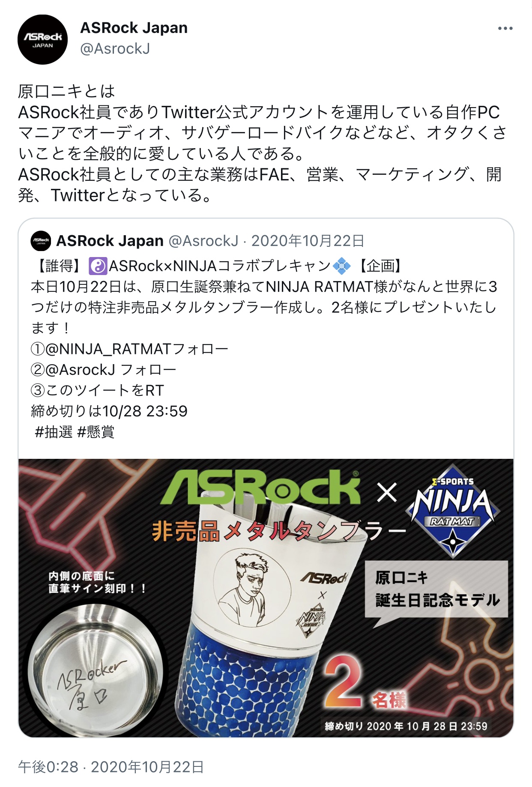
Task: Open the three-dot more options menu
Action: tap(505, 29)
